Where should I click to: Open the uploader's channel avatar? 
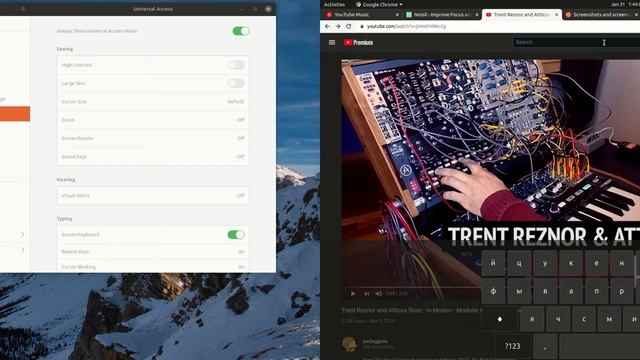click(x=349, y=344)
